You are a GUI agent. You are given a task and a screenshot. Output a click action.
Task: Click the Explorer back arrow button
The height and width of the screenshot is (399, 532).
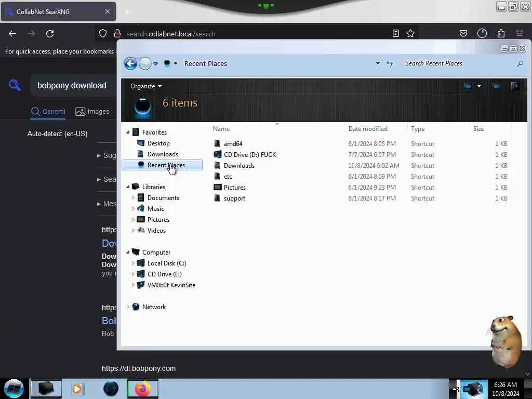pos(130,63)
